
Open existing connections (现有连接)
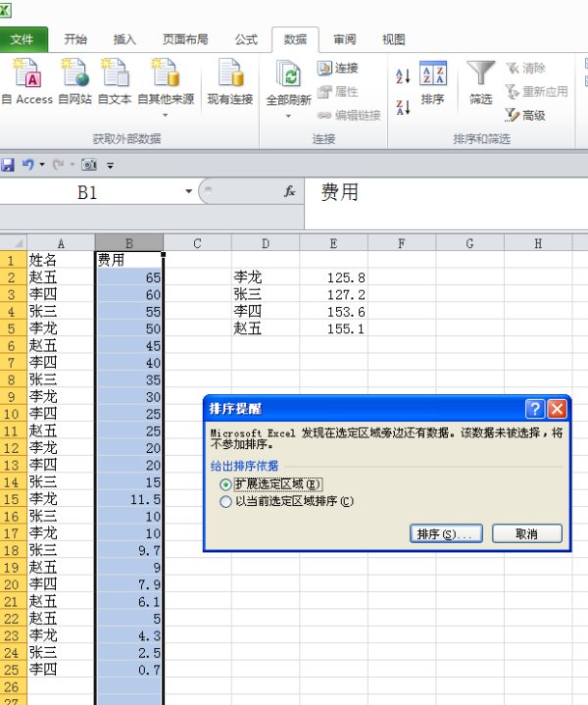tap(230, 81)
